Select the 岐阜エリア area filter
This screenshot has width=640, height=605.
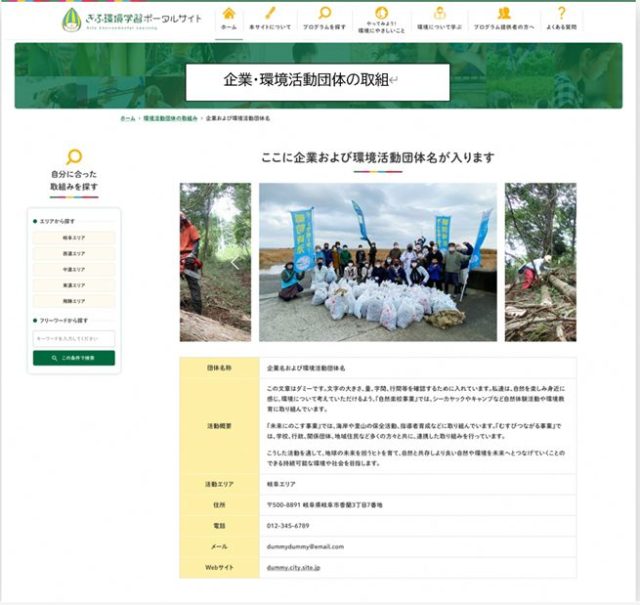(x=74, y=238)
